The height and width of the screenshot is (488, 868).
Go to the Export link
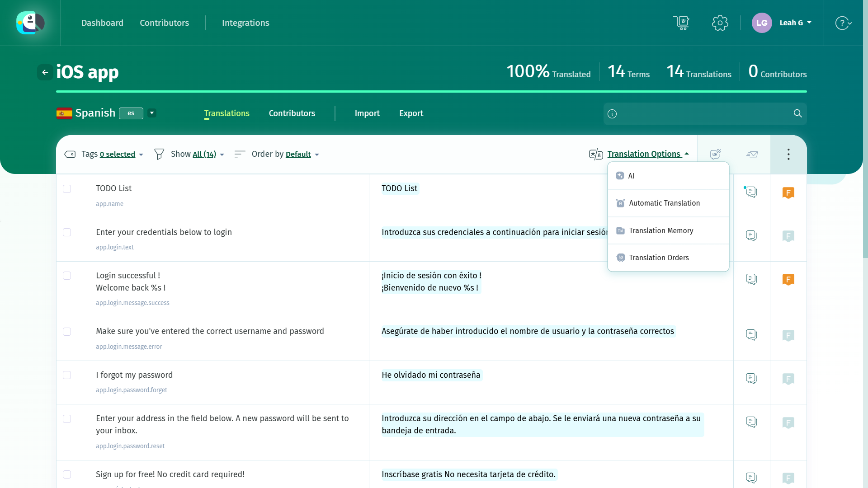(411, 113)
